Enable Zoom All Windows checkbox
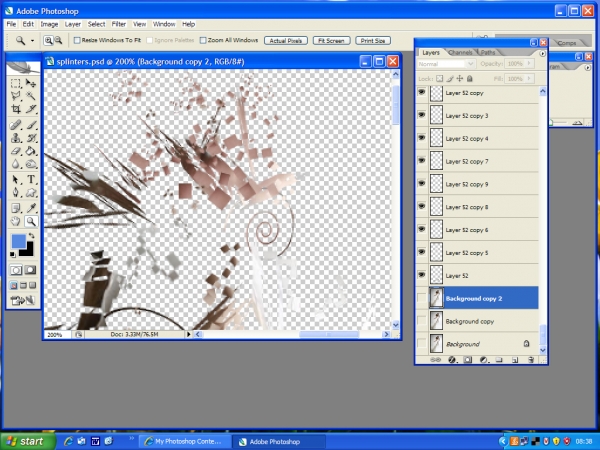The width and height of the screenshot is (600, 450). 203,40
